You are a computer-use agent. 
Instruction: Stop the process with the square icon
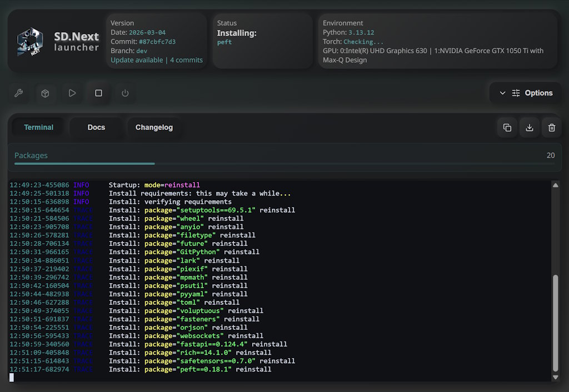point(98,93)
